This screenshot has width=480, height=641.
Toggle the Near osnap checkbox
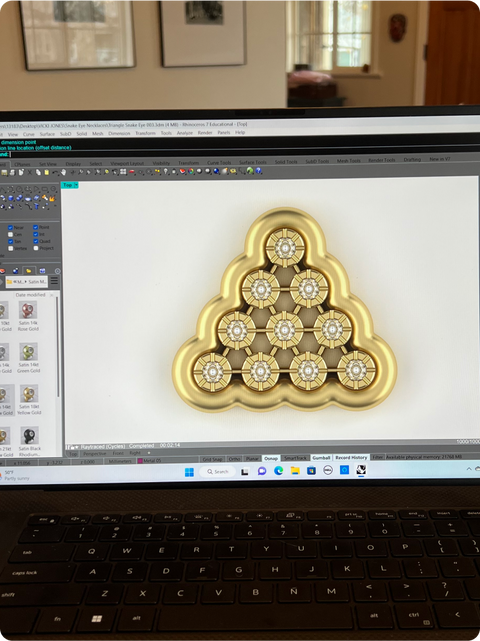[10, 227]
